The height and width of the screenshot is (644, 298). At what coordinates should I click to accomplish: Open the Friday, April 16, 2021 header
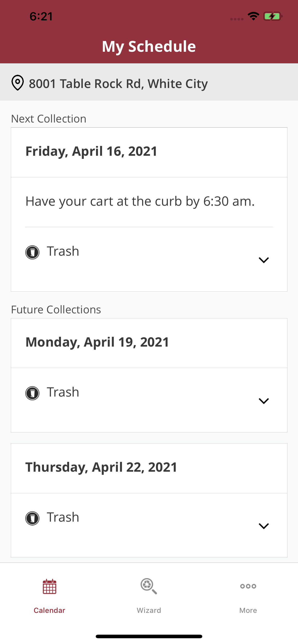click(149, 152)
